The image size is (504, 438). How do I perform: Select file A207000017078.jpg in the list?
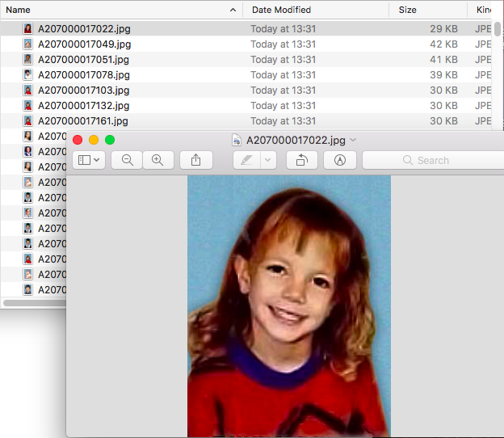(84, 75)
